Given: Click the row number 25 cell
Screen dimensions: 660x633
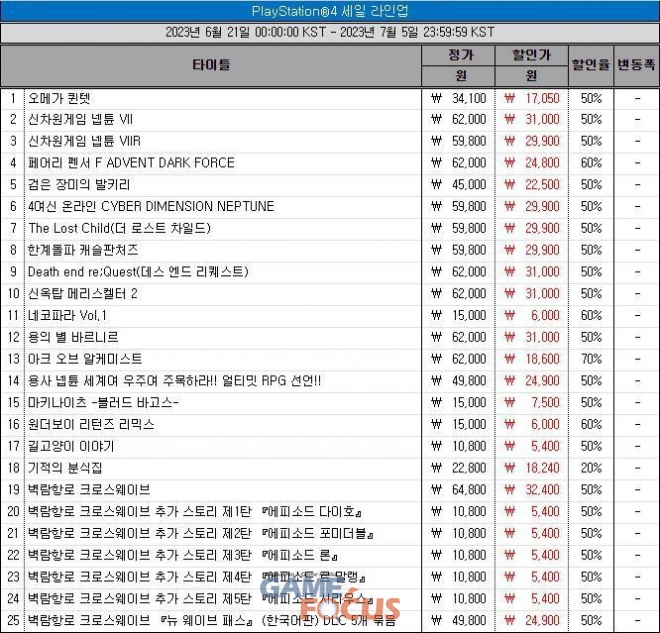Looking at the screenshot, I should 13,621.
